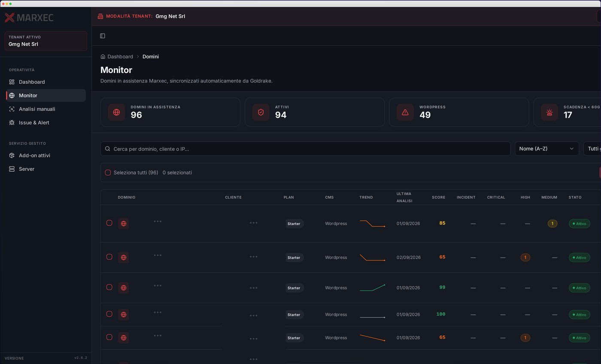
Task: Open domain ellipsis menu in score 85 row
Action: click(158, 221)
